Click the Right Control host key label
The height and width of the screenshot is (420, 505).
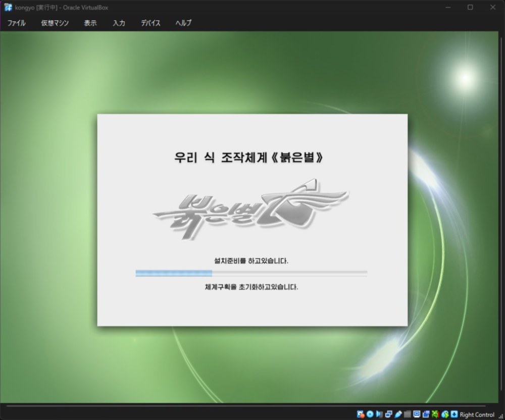[477, 414]
